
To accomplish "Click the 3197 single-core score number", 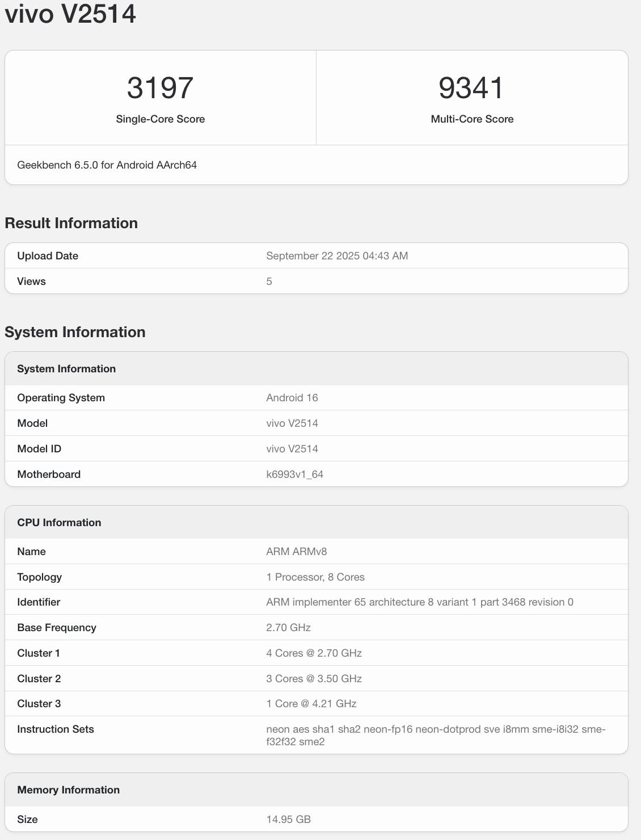I will click(160, 88).
